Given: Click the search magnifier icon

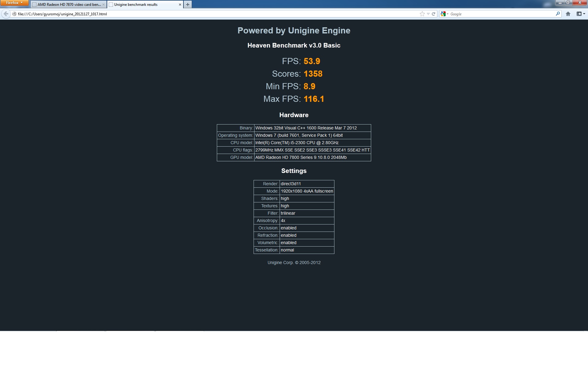Looking at the screenshot, I should 558,14.
